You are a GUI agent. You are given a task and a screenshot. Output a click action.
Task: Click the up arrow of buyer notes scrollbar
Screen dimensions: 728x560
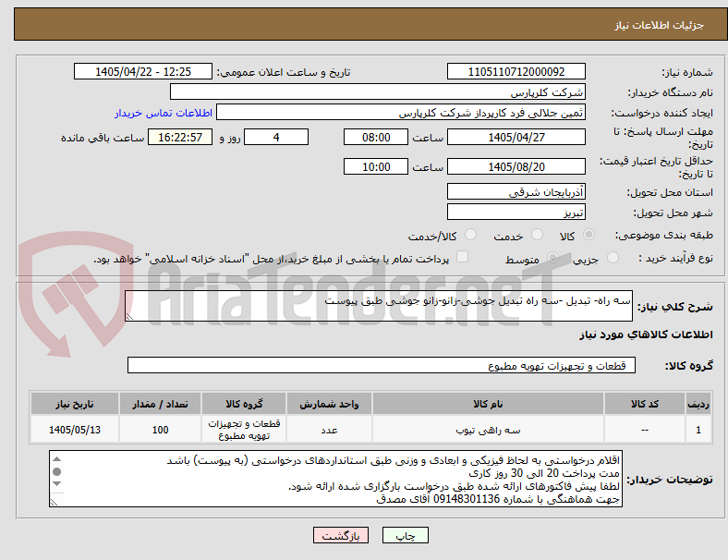click(x=56, y=459)
